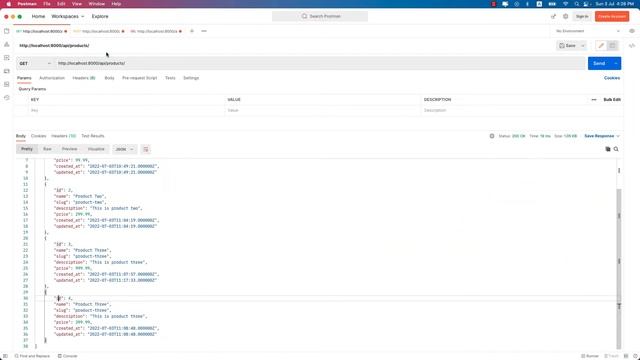The image size is (640, 360).
Task: Switch to the Tests tab
Action: tap(170, 78)
